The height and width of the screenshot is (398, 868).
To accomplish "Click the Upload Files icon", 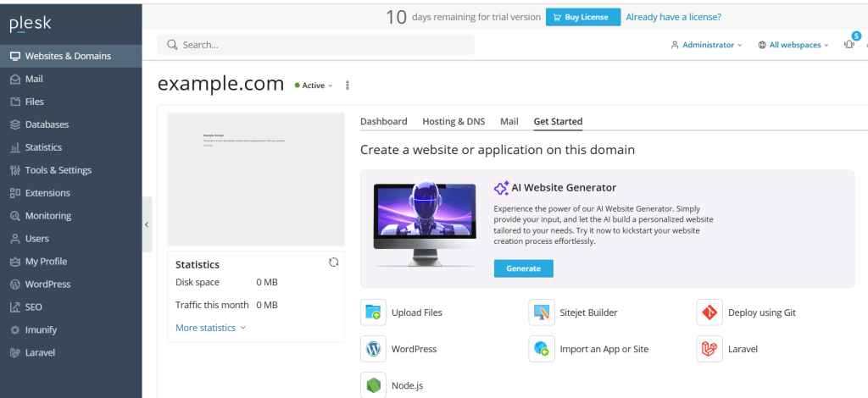I will tap(373, 312).
